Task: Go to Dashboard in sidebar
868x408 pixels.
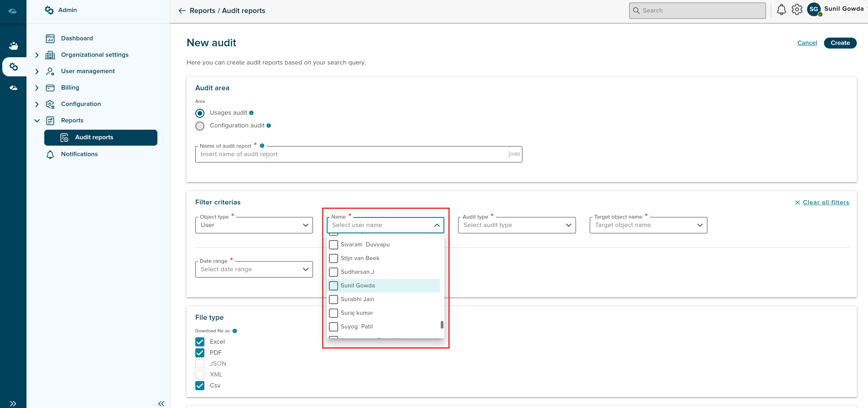Action: (x=77, y=38)
